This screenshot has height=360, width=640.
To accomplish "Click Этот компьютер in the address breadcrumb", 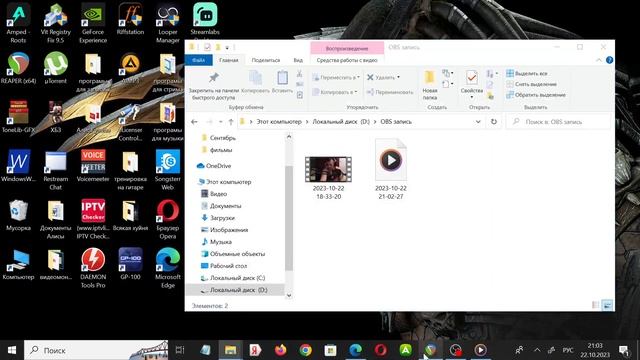I will [x=279, y=122].
